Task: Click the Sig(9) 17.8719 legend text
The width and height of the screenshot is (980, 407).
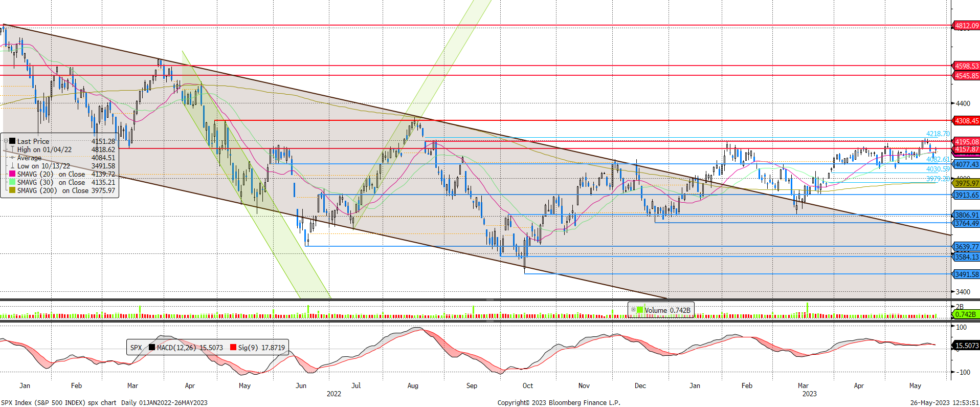Action: [x=261, y=348]
